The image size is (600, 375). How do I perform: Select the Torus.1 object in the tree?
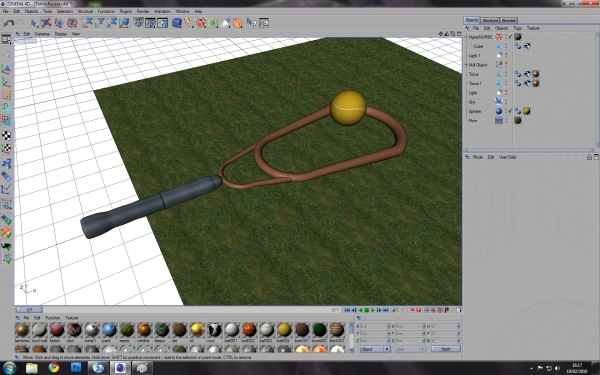click(x=475, y=83)
